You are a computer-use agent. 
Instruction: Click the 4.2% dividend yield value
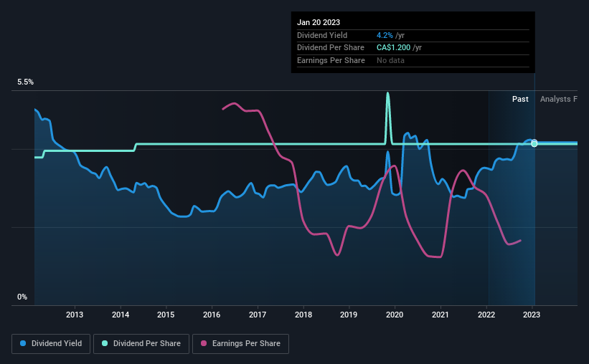[x=385, y=35]
